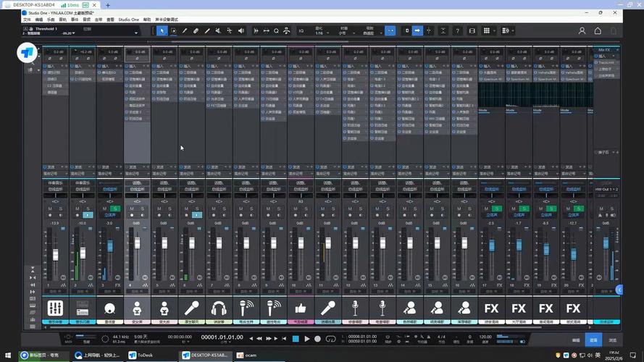This screenshot has width=644, height=362.
Task: Solo channel 2 with S button
Action: [88, 209]
